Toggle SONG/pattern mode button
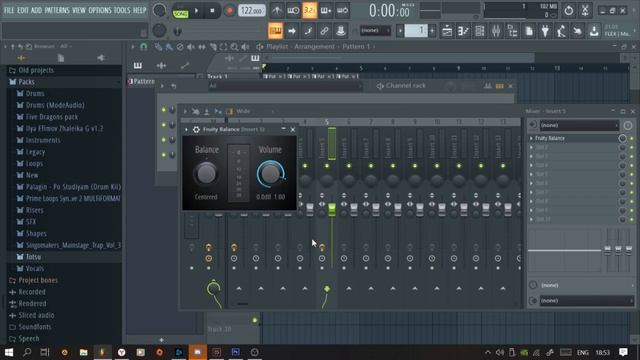 click(x=180, y=13)
